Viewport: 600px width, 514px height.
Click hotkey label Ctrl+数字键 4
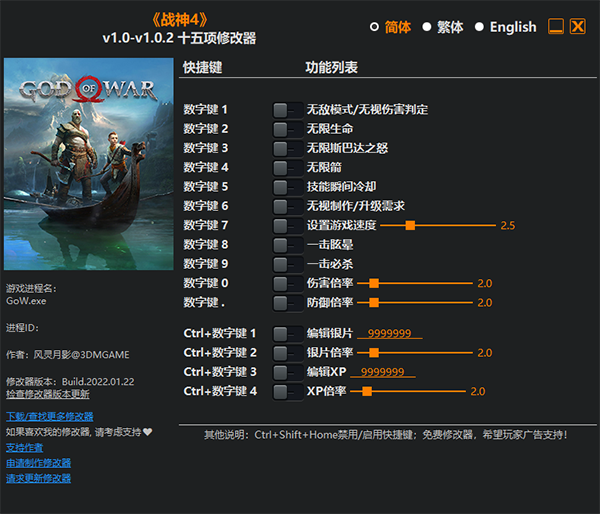pyautogui.click(x=220, y=391)
